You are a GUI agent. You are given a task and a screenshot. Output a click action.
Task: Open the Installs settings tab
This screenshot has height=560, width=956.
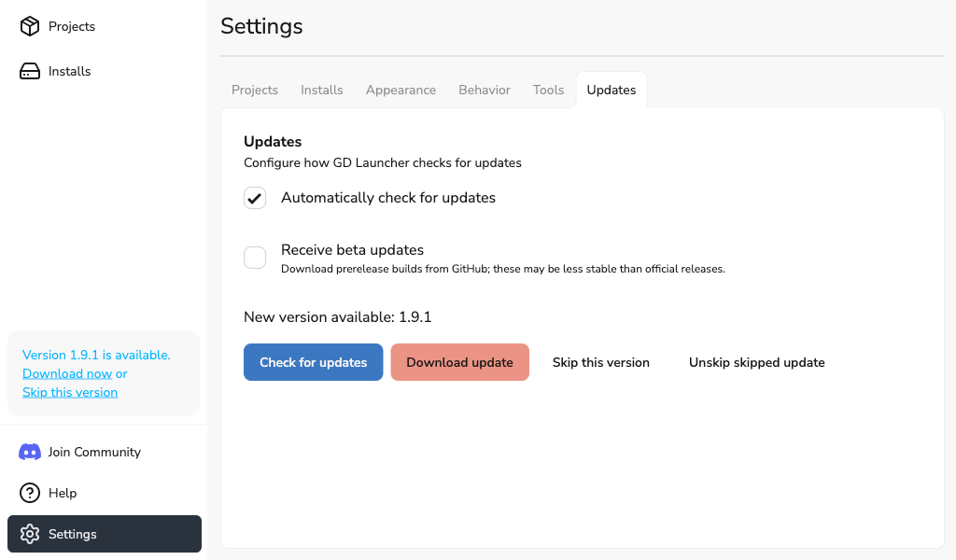pyautogui.click(x=322, y=90)
